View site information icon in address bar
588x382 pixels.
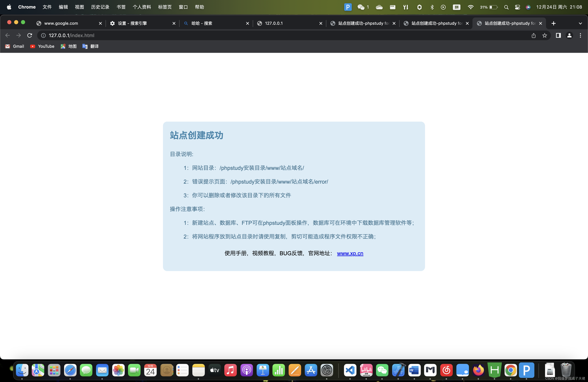[43, 36]
